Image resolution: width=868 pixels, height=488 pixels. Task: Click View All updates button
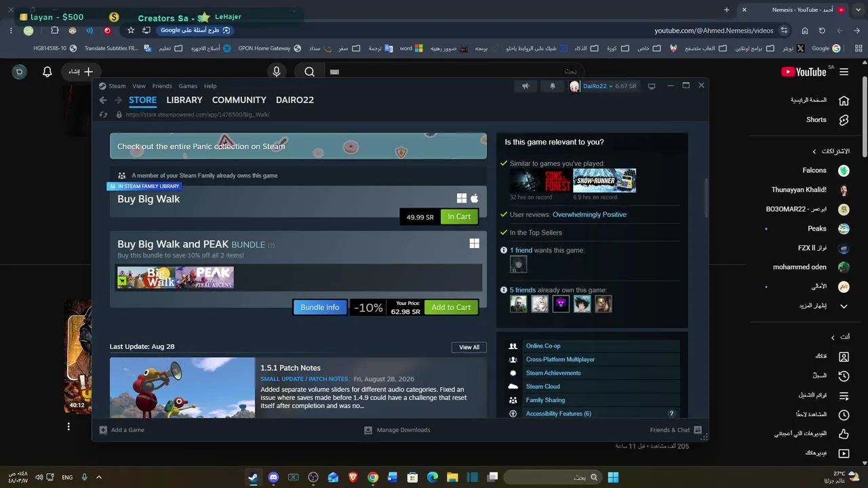point(469,347)
